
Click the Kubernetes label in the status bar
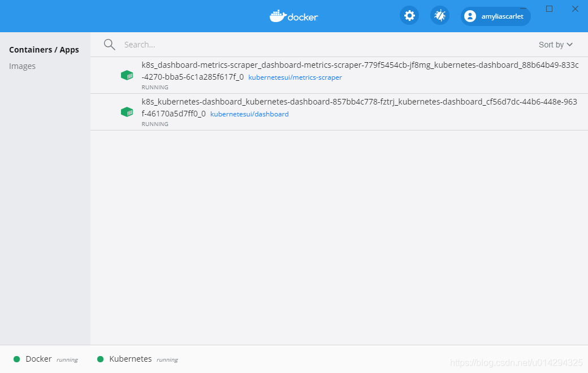click(x=131, y=359)
